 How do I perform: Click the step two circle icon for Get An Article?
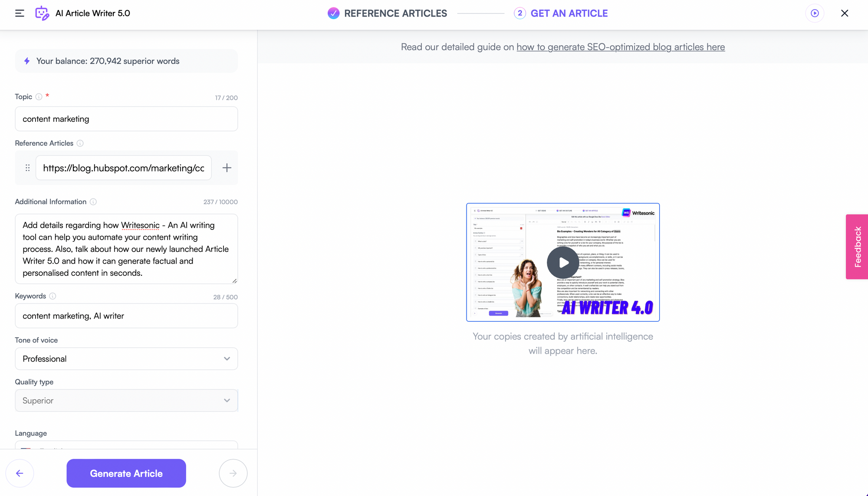(519, 13)
